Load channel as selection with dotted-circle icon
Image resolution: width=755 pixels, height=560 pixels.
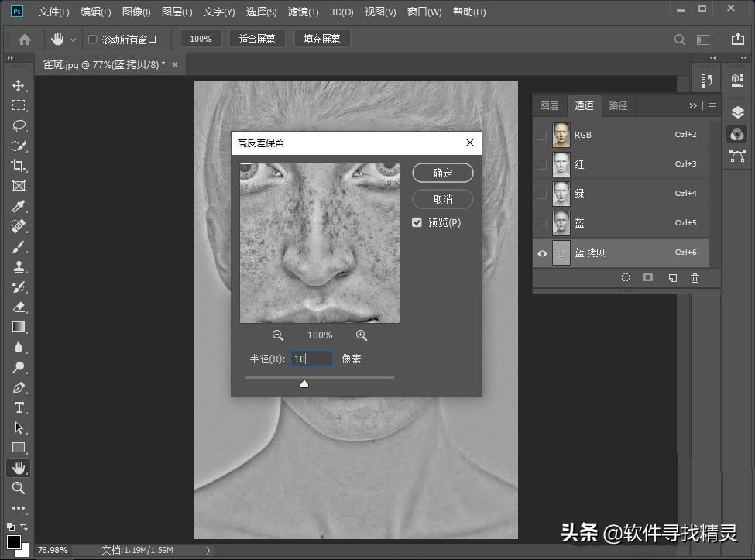point(625,277)
